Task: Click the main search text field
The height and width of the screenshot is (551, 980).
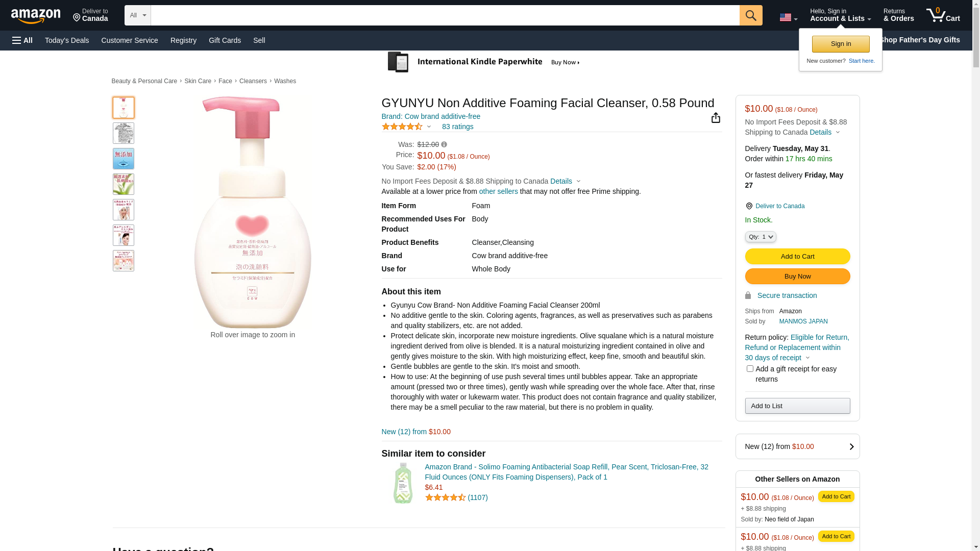Action: click(444, 15)
